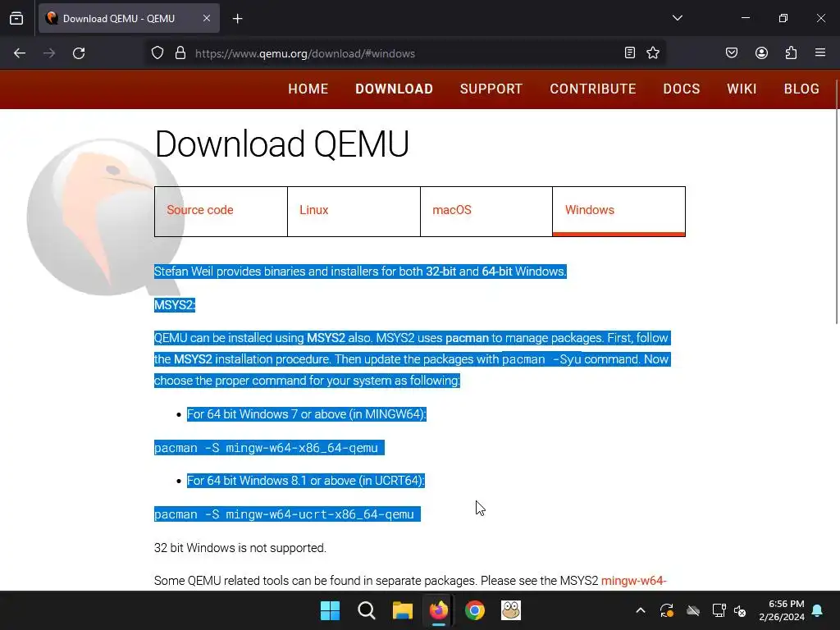The image size is (840, 630).
Task: Launch Google Chrome from taskbar
Action: click(475, 610)
